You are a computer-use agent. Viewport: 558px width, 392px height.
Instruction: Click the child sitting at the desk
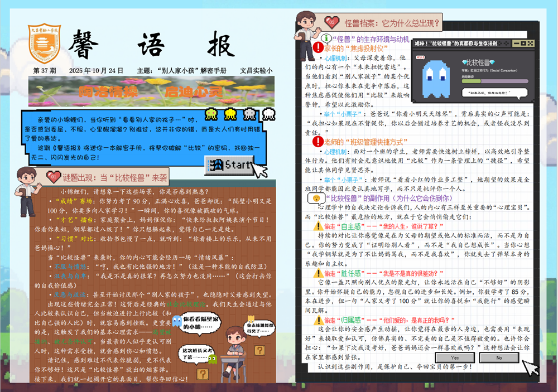coord(235,352)
